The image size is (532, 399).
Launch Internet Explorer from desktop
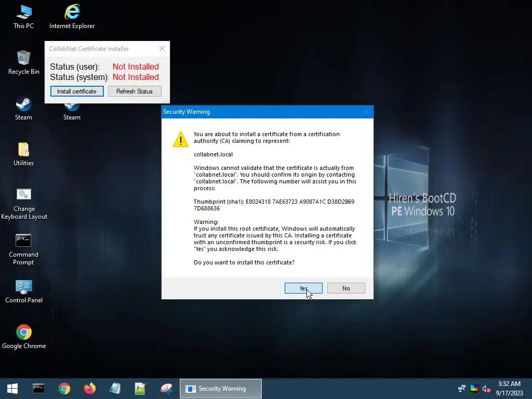click(72, 17)
